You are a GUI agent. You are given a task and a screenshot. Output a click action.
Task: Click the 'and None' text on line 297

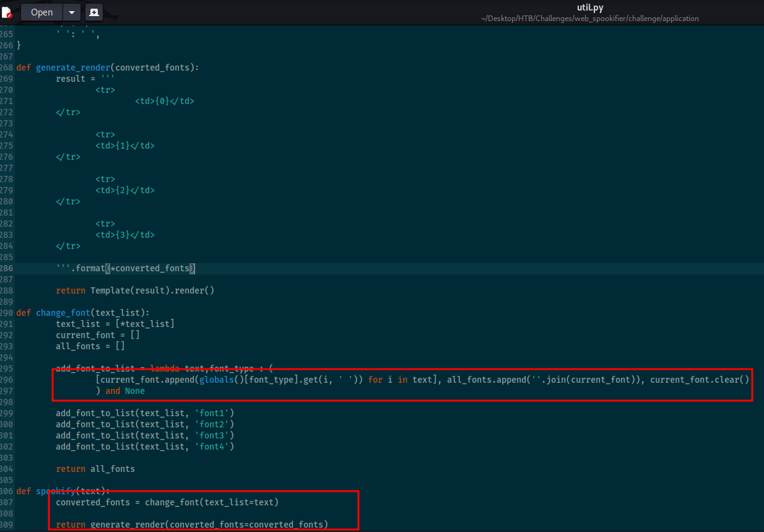[x=124, y=391]
